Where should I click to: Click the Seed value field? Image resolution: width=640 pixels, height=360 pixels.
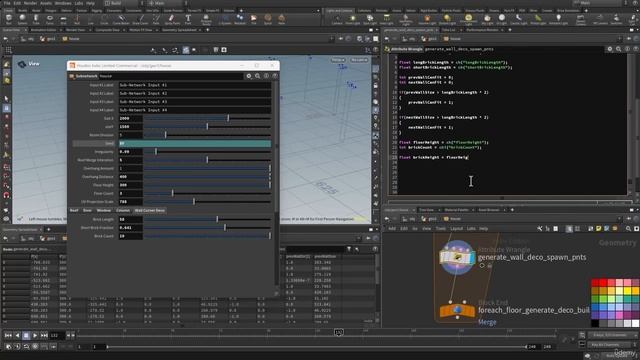pyautogui.click(x=195, y=143)
